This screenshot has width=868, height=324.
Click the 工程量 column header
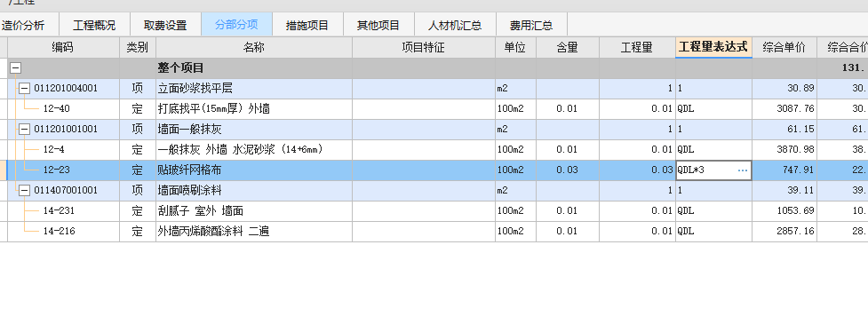(x=637, y=48)
